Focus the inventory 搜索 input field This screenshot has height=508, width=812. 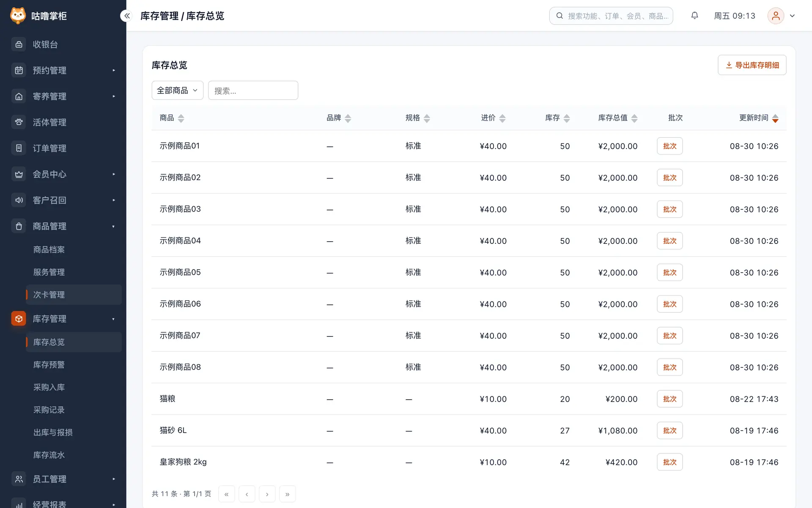click(253, 91)
